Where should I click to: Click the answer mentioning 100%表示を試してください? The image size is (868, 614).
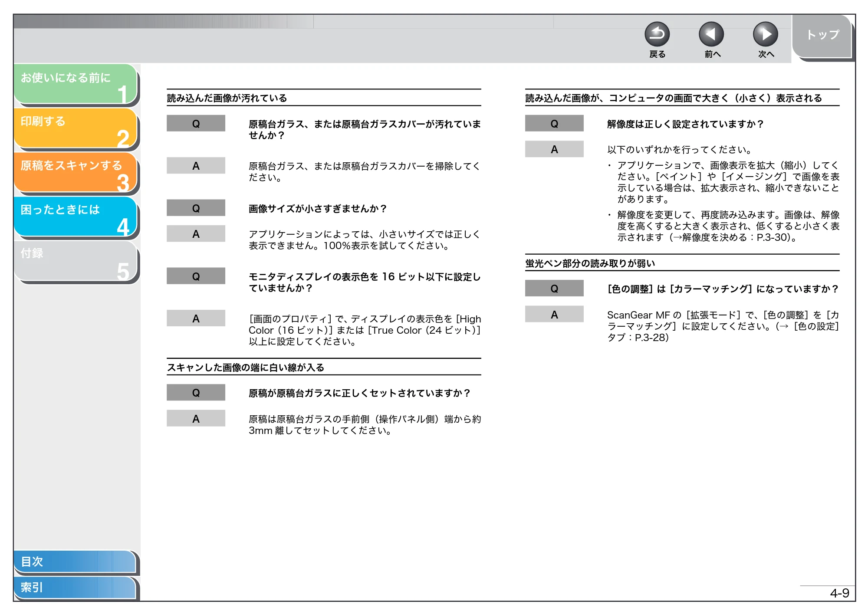[x=365, y=240]
